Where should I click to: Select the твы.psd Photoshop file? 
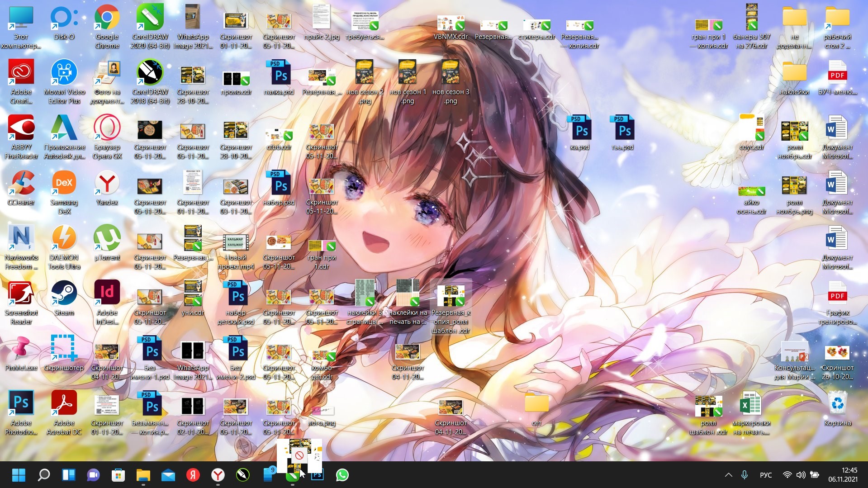tap(622, 133)
